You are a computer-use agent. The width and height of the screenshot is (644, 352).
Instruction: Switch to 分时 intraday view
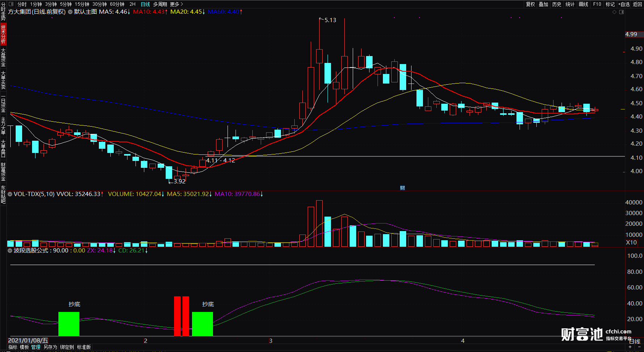(x=22, y=4)
